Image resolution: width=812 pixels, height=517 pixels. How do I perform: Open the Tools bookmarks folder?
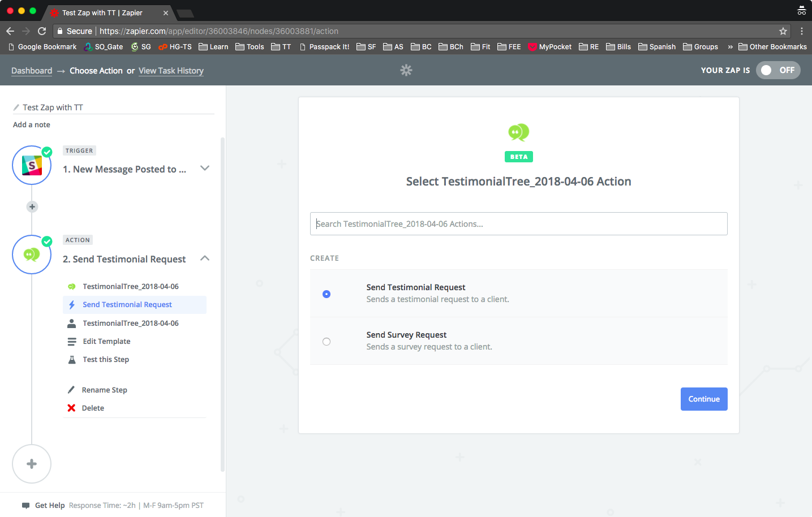[x=250, y=47]
